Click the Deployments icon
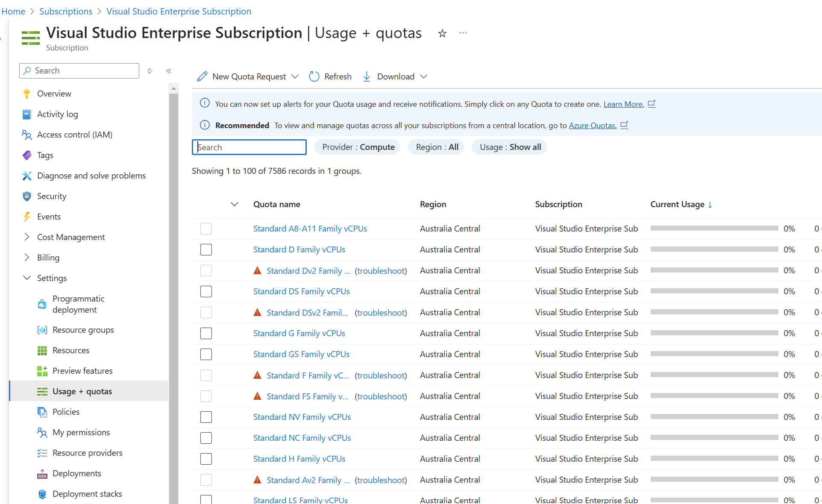The image size is (822, 504). tap(42, 473)
